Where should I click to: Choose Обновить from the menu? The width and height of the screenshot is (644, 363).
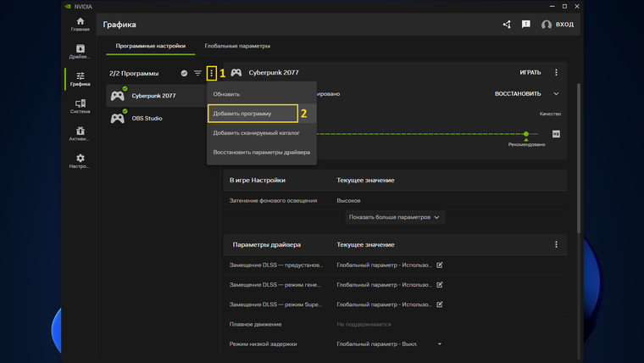tap(262, 94)
